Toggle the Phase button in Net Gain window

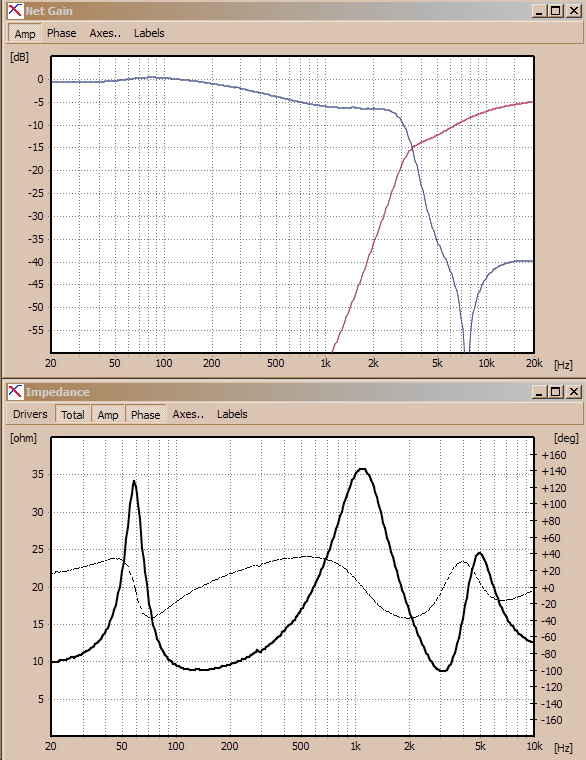(x=62, y=33)
